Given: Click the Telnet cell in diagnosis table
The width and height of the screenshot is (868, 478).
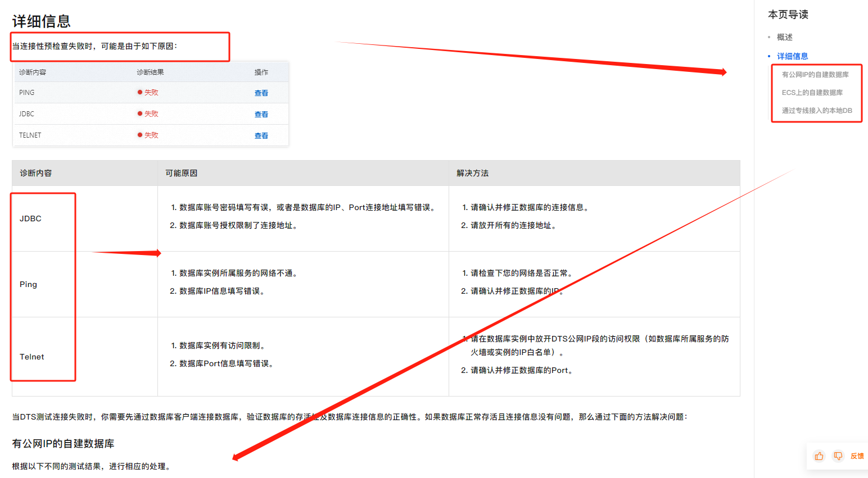Looking at the screenshot, I should pyautogui.click(x=32, y=357).
